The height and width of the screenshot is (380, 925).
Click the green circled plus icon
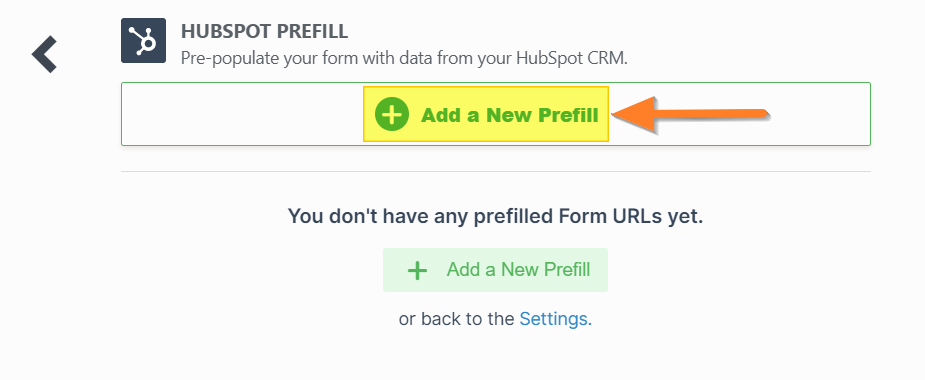click(x=392, y=114)
